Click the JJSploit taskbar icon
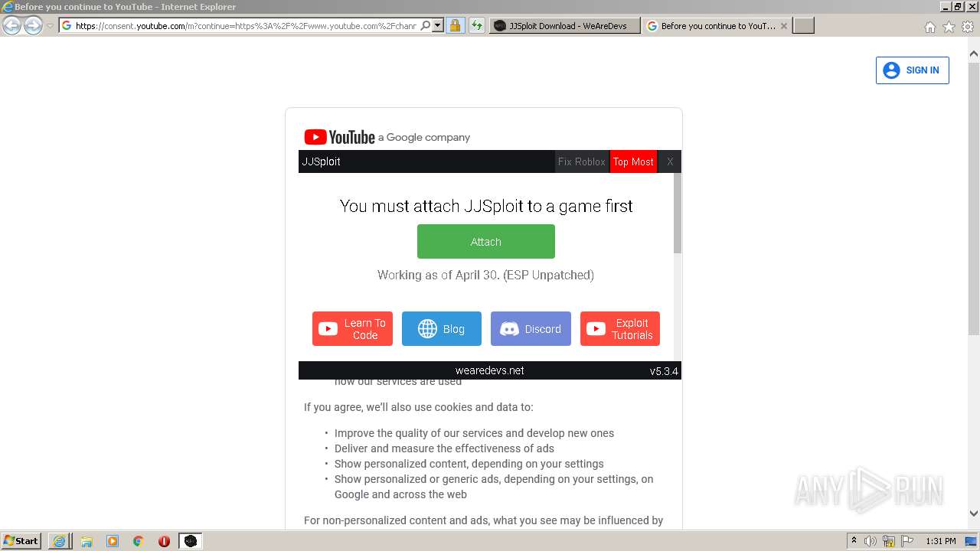The width and height of the screenshot is (980, 551). tap(191, 541)
